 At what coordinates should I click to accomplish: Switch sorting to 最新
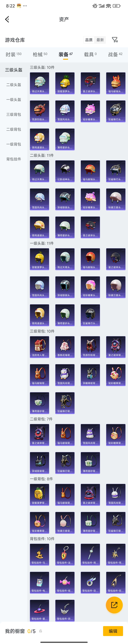100,40
